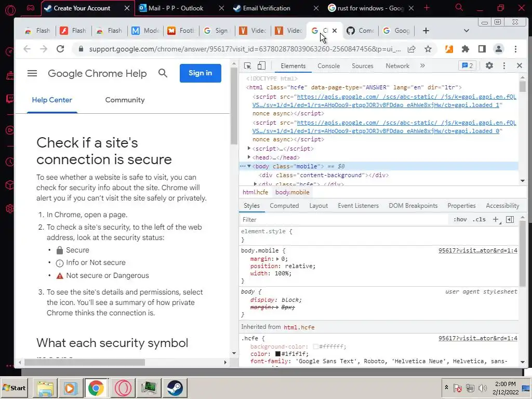Click the lock icon in the address bar

81,49
